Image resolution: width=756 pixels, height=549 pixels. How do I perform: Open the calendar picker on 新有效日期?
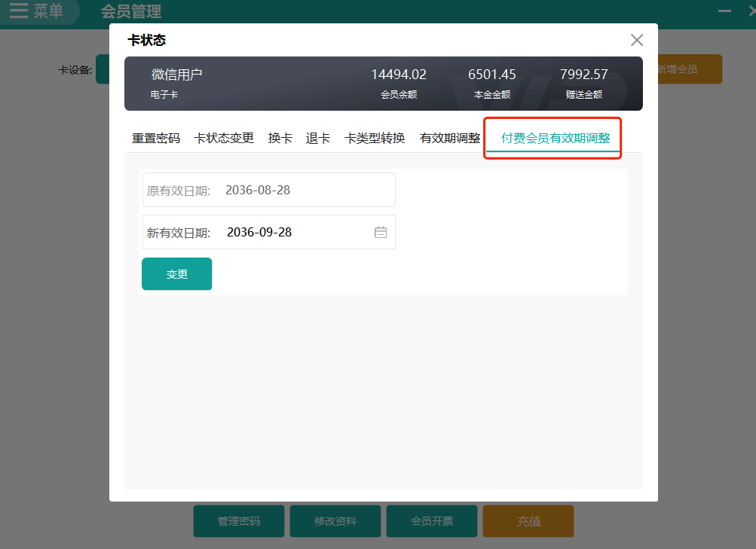pyautogui.click(x=381, y=232)
